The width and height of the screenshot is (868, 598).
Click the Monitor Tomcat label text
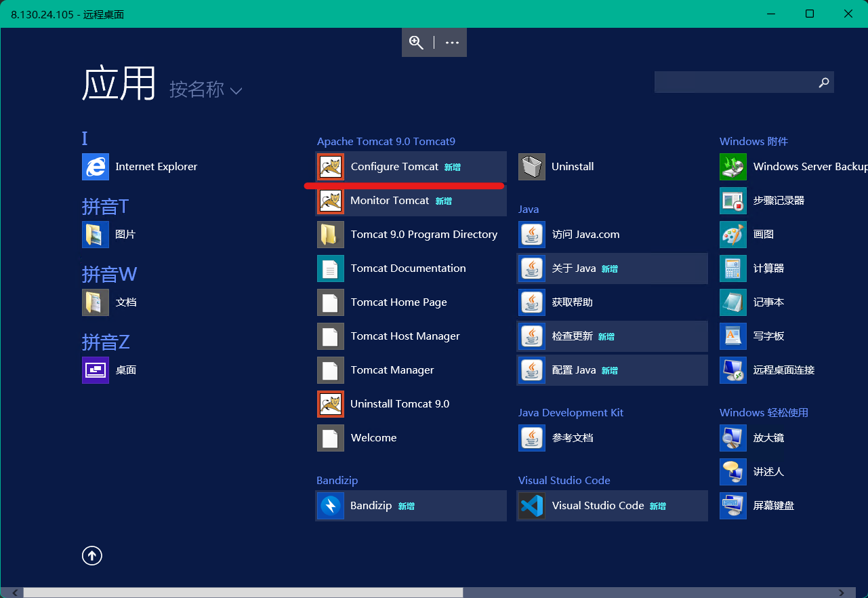(390, 201)
